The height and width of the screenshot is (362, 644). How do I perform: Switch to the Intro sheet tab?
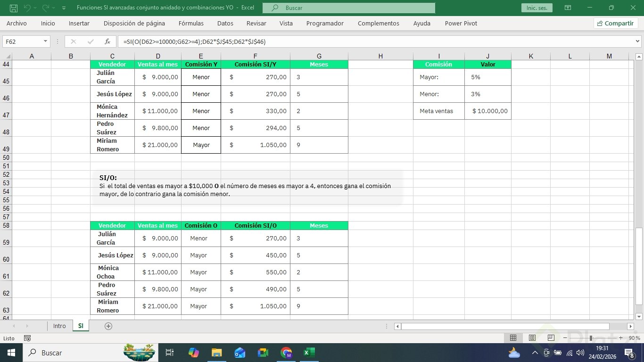coord(59,326)
